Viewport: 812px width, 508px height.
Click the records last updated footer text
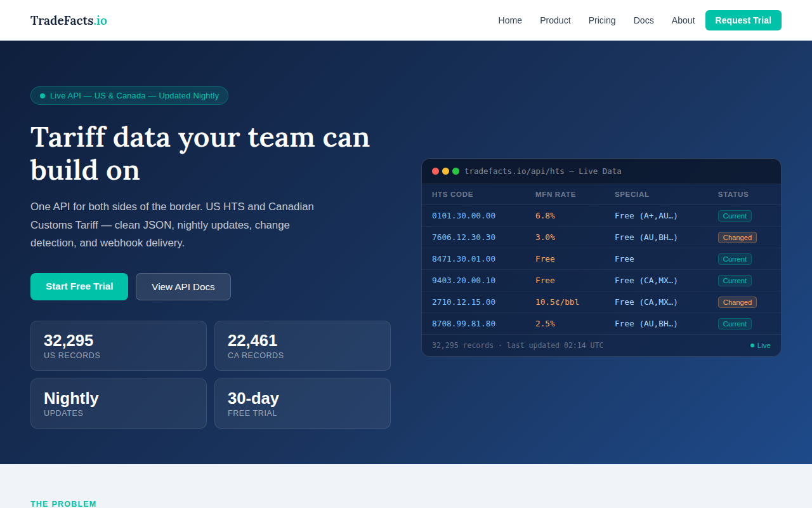(x=518, y=345)
